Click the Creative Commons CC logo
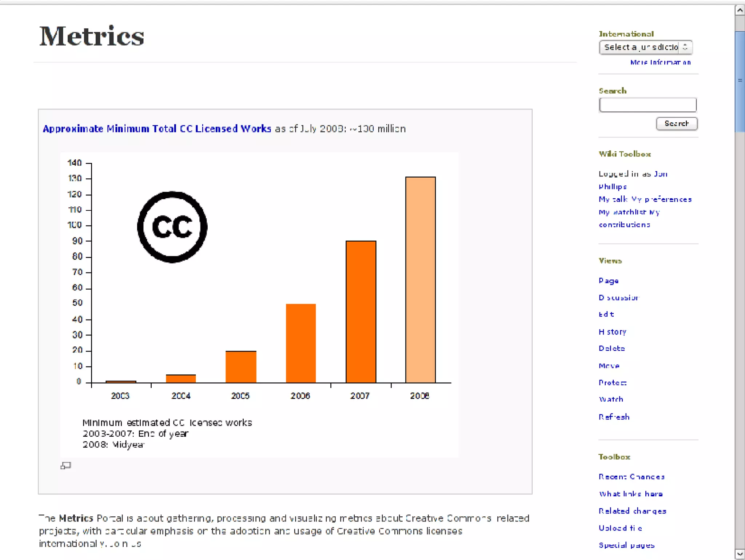This screenshot has height=560, width=745. (172, 227)
